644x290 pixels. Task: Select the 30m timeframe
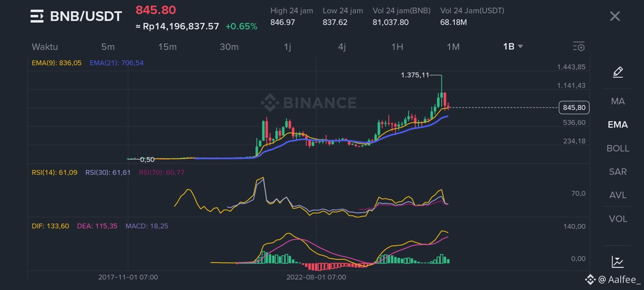(x=229, y=47)
